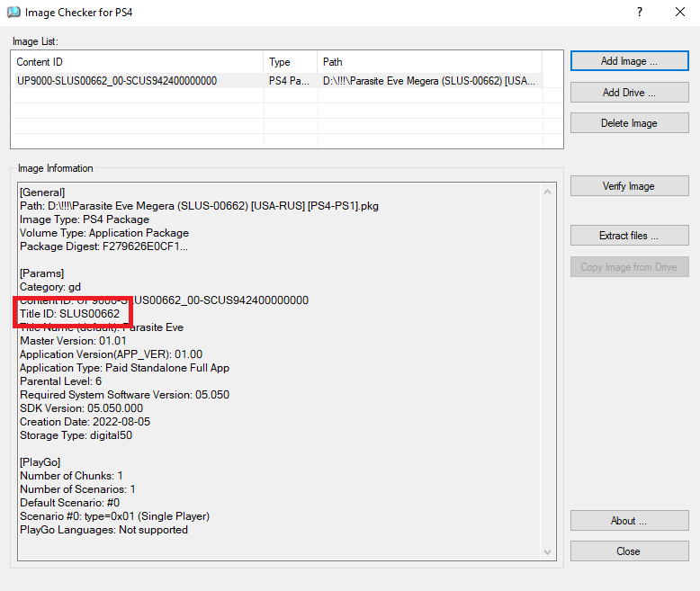
Task: Click Required System Software Version line
Action: point(124,395)
